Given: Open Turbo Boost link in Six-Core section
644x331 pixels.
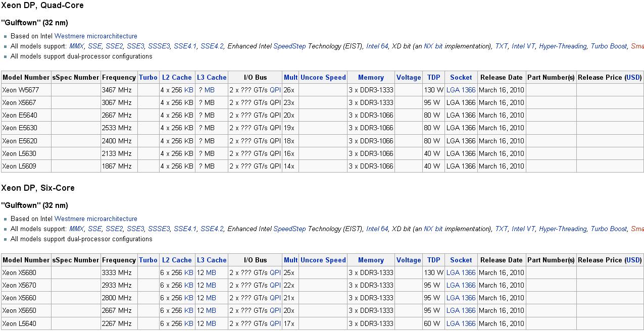Looking at the screenshot, I should click(x=609, y=229).
